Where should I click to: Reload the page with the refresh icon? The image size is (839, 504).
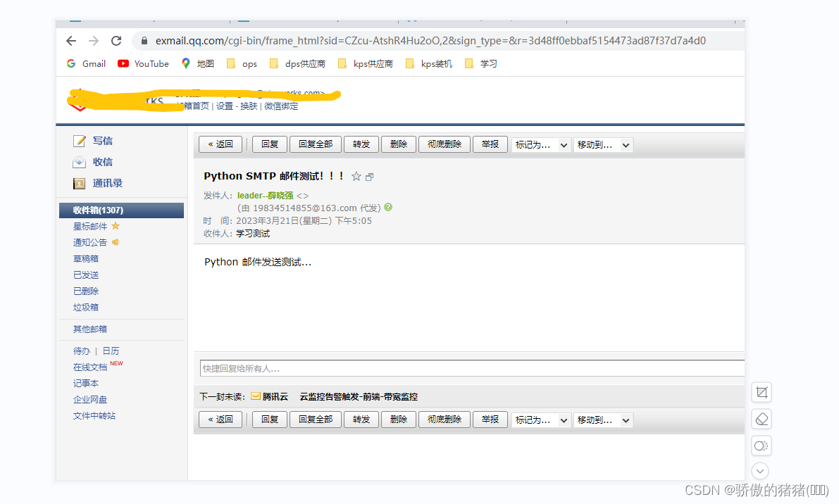(116, 41)
